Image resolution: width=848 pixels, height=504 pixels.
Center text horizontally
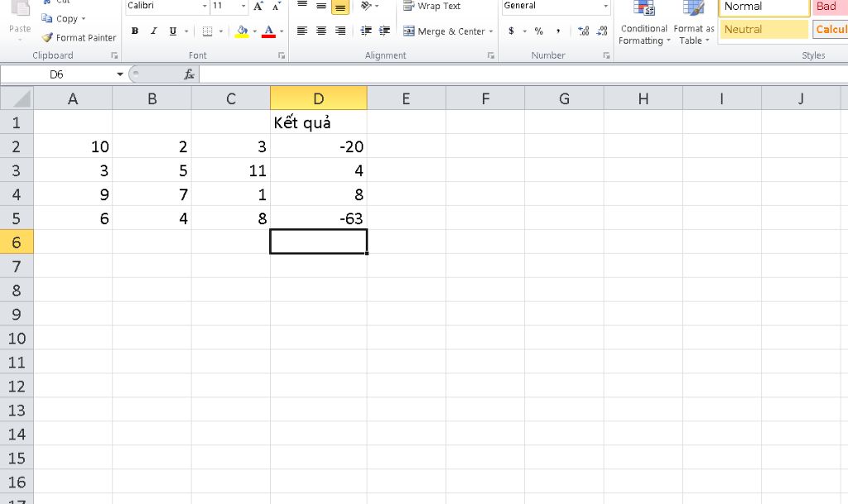(x=321, y=31)
